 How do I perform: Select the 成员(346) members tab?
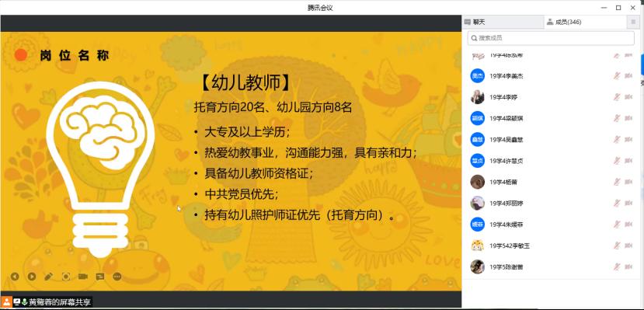coord(585,23)
